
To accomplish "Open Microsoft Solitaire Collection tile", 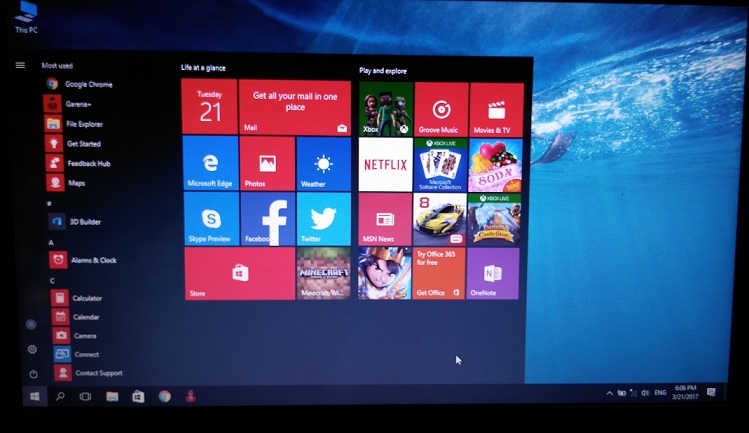I will click(440, 165).
